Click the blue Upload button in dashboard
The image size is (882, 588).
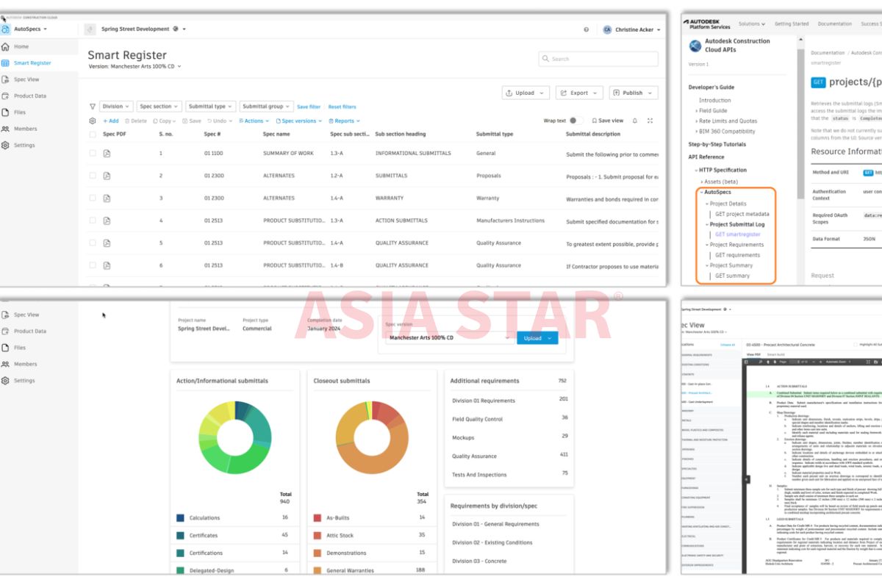point(537,338)
